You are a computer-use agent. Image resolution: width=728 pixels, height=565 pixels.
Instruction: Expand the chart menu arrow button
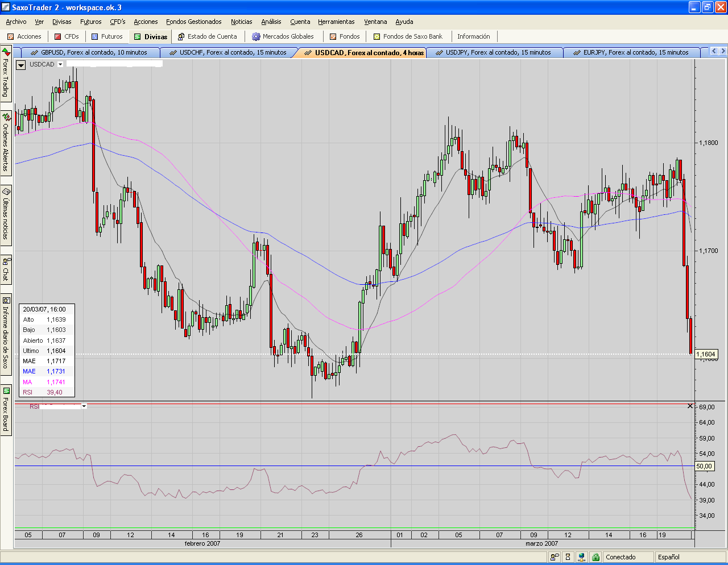(21, 65)
